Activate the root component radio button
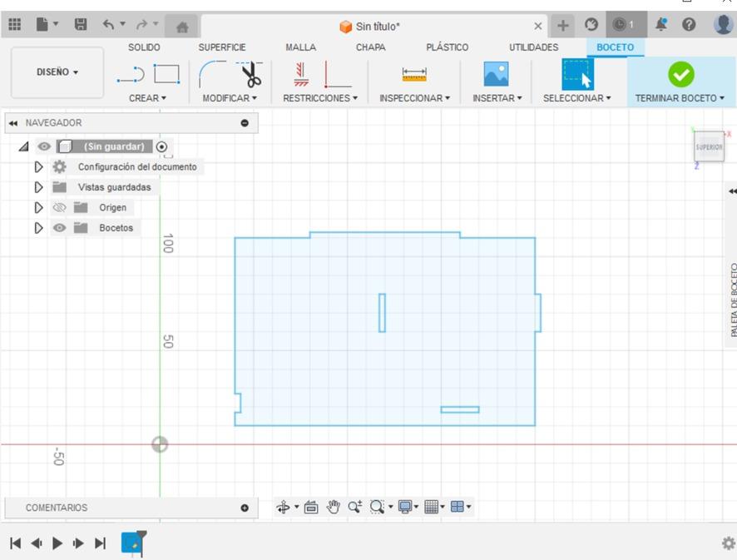 [x=161, y=146]
